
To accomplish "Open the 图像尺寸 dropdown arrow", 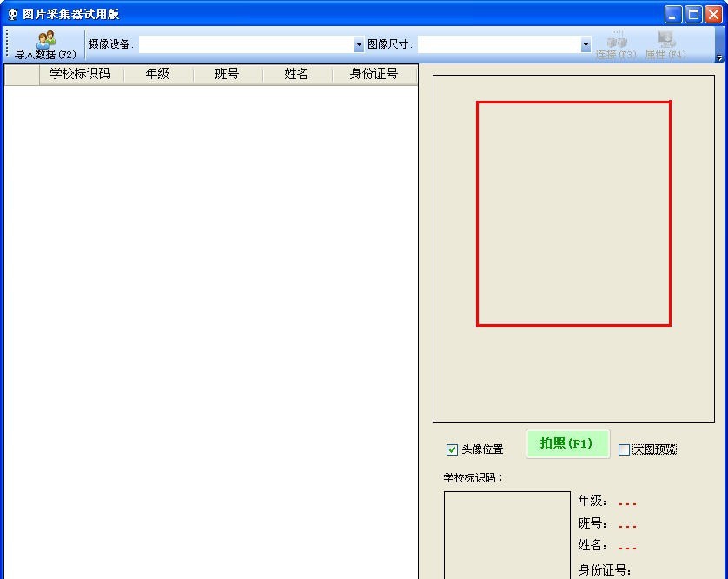I will (586, 44).
